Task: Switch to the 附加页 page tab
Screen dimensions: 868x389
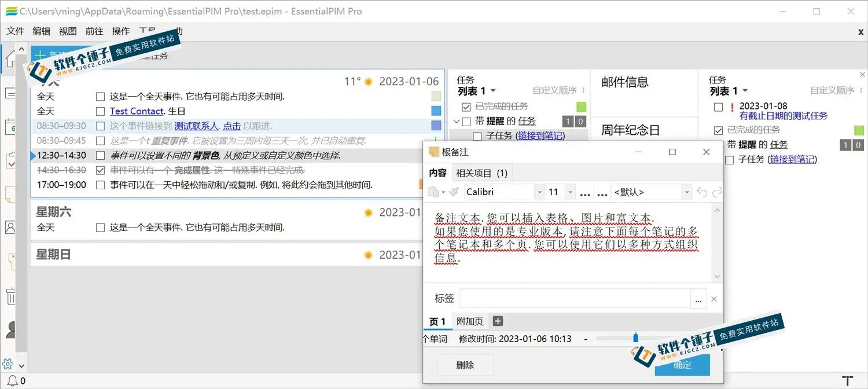Action: click(x=470, y=321)
